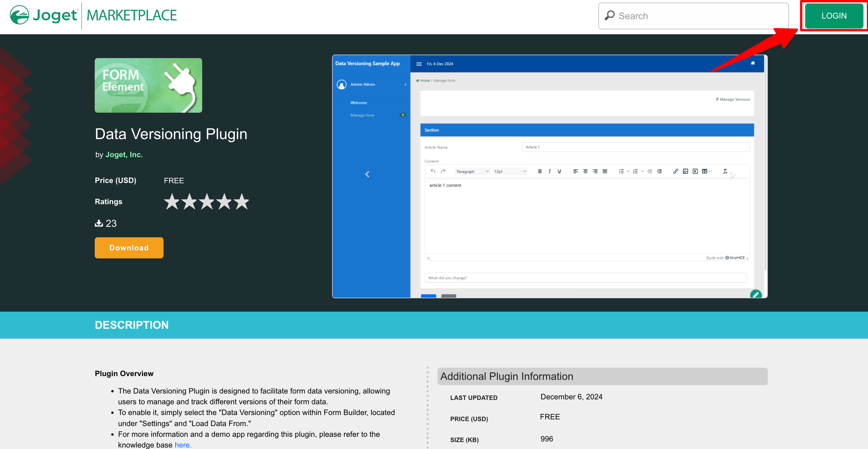Click the magnifying glass search icon
Viewport: 868px width, 449px height.
[x=609, y=15]
